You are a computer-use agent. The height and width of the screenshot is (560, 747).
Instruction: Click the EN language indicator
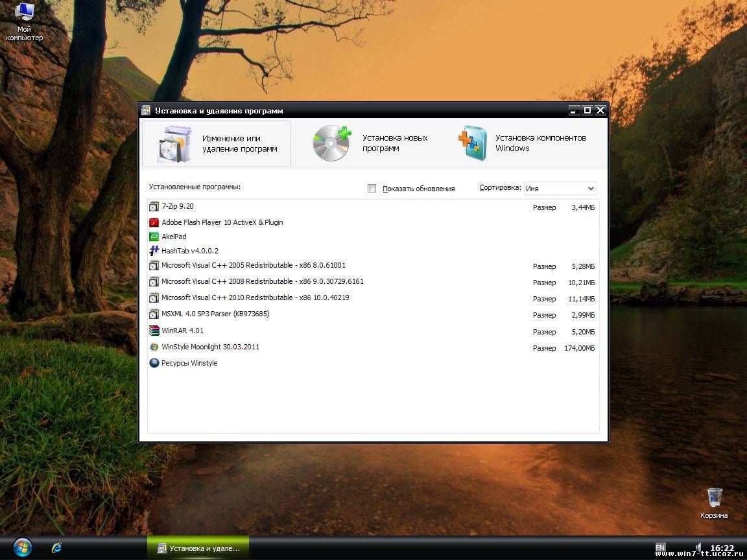pos(660,548)
